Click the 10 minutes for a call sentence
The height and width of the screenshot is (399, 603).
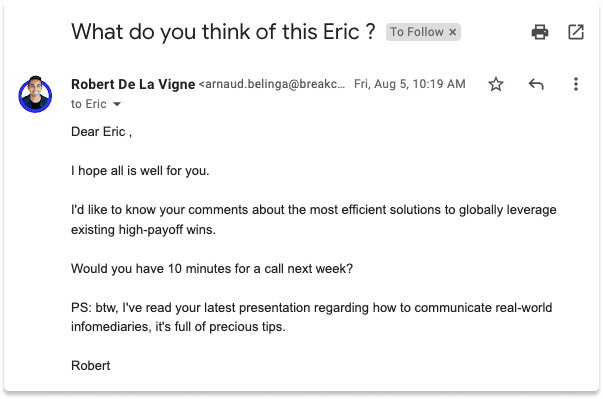pos(212,268)
